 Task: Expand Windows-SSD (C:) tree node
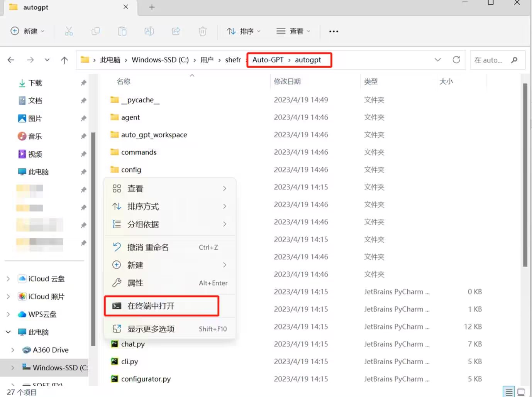13,367
